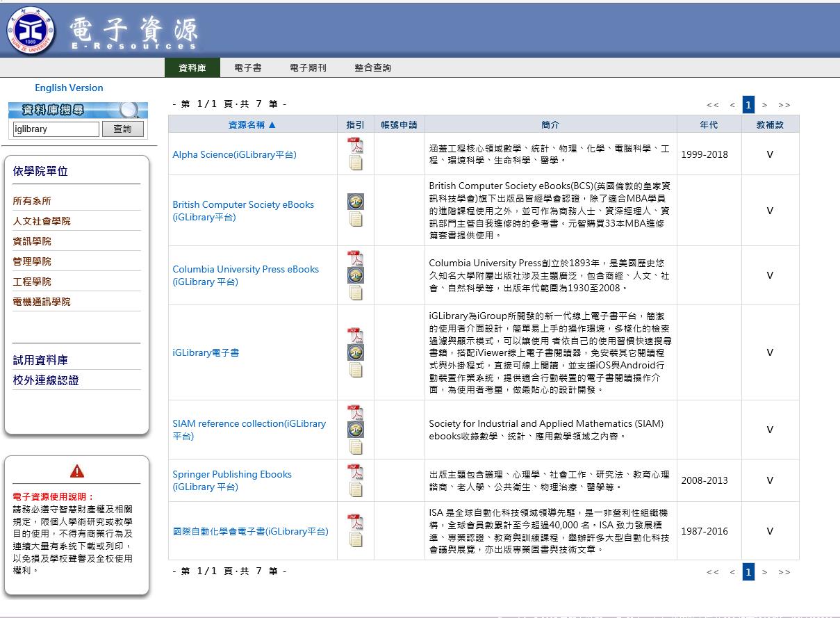This screenshot has width=840, height=618.
Task: Go to previous page using bottom < control
Action: pos(732,572)
